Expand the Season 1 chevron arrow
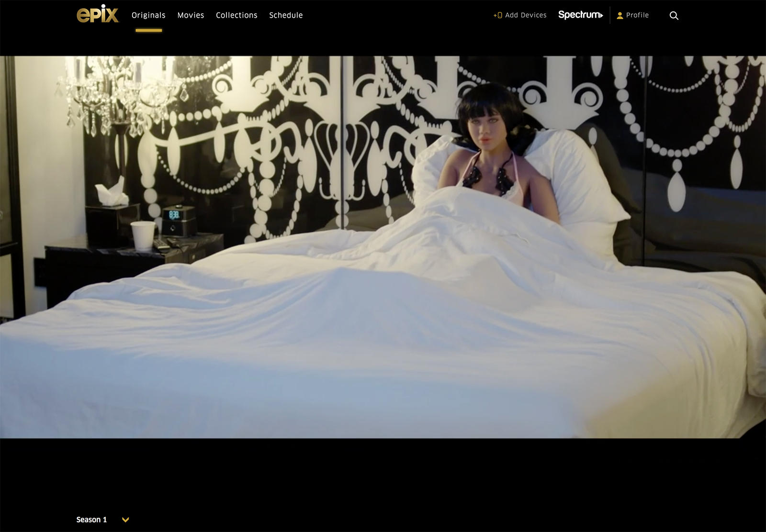 (125, 520)
